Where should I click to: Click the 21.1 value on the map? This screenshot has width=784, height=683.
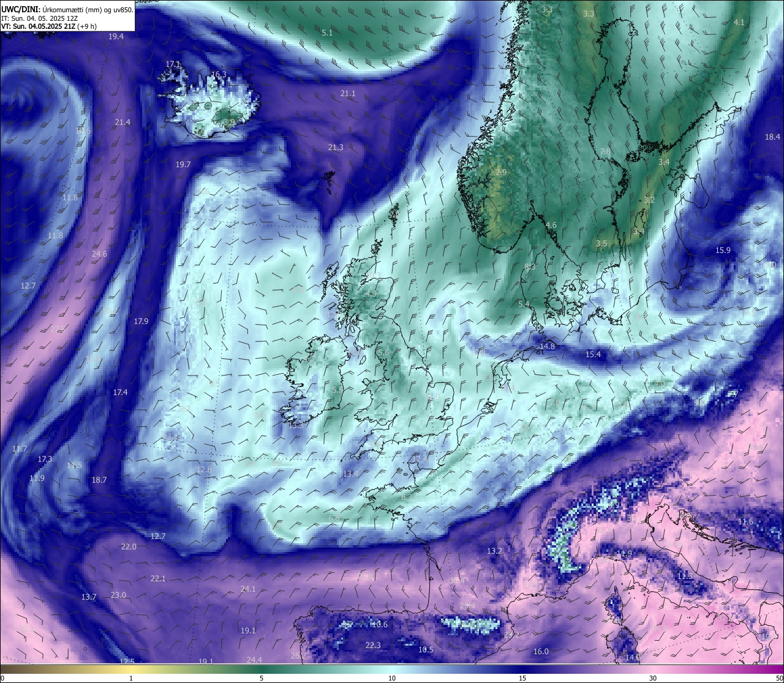(348, 93)
